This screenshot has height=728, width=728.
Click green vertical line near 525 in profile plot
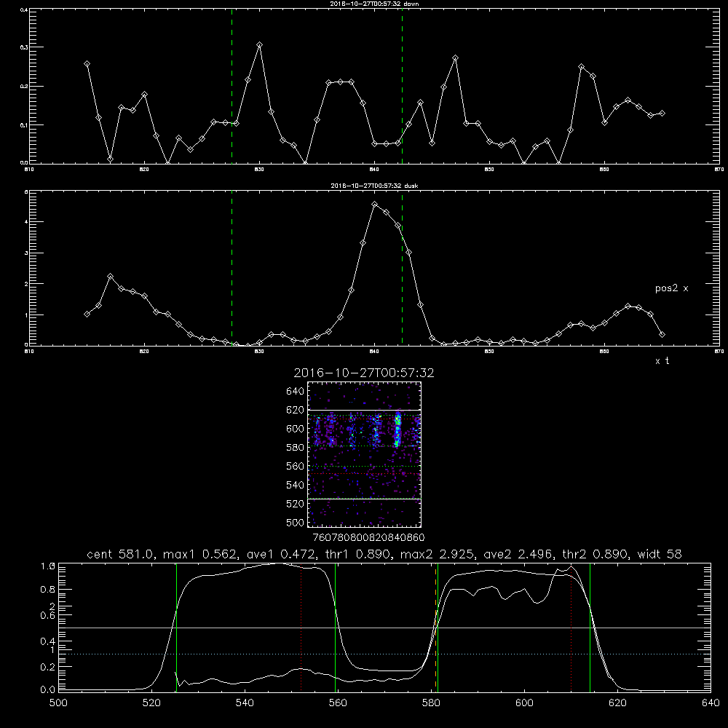click(x=176, y=628)
